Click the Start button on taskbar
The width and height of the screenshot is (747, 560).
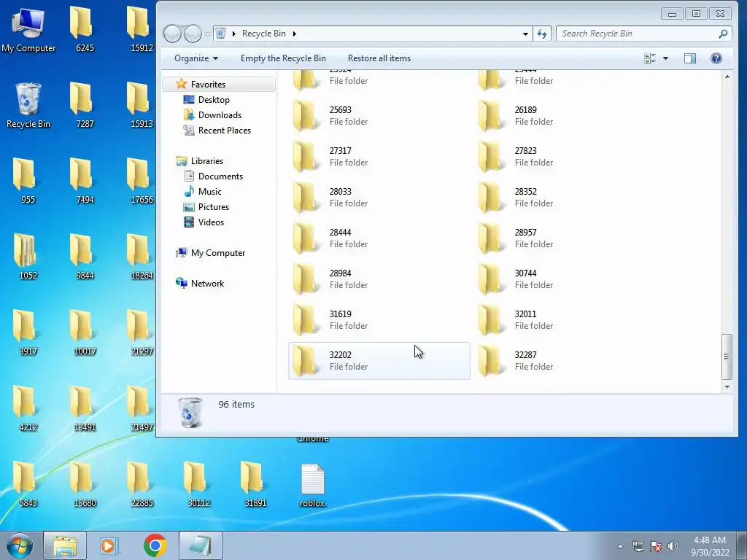[x=20, y=545]
